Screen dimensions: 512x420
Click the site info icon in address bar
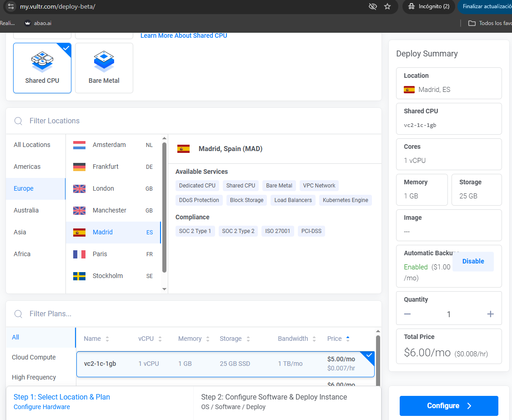(x=11, y=6)
